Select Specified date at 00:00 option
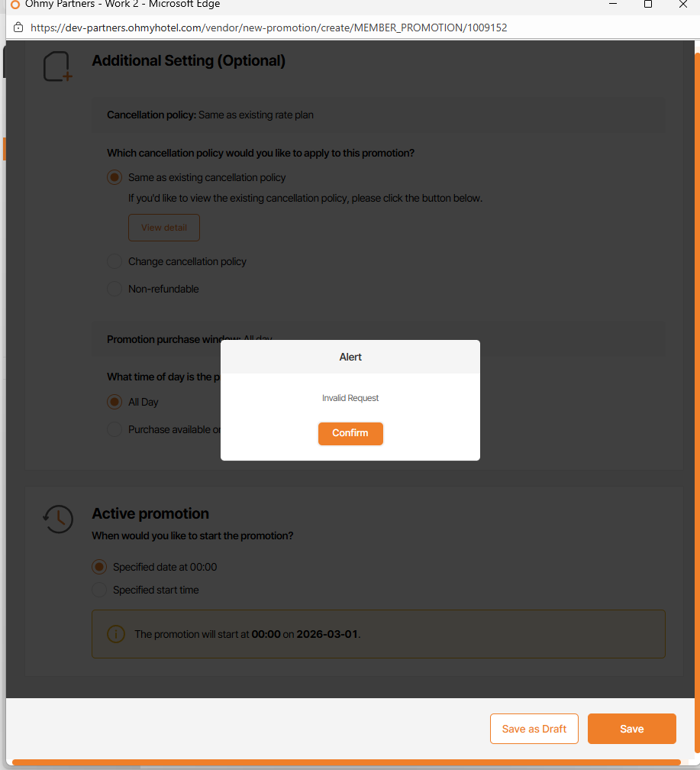Image resolution: width=700 pixels, height=770 pixels. tap(99, 567)
